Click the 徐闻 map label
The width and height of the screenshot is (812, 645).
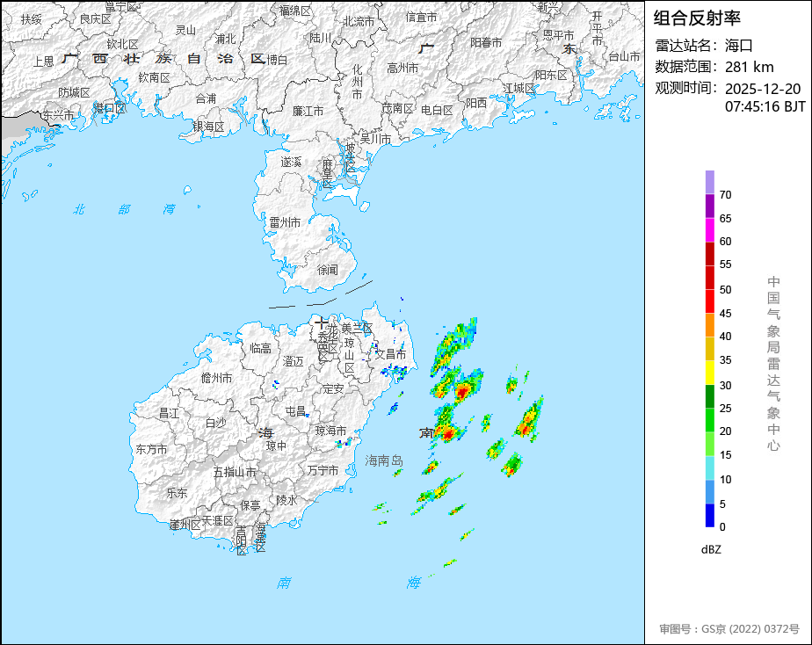tap(327, 270)
